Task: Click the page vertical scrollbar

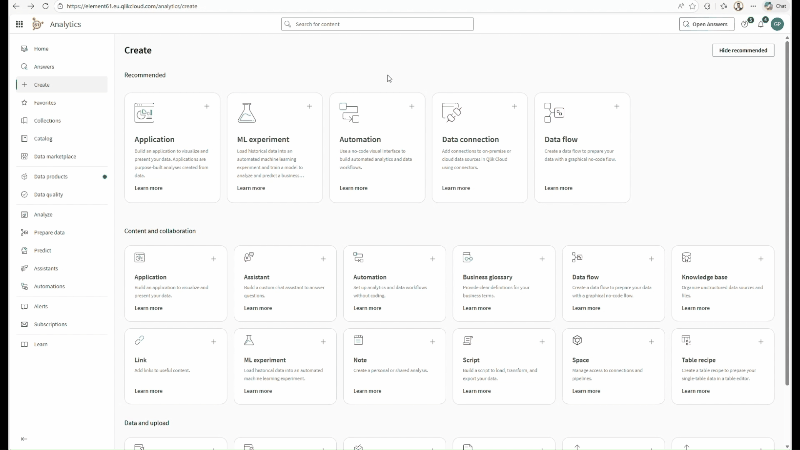Action: click(x=787, y=212)
